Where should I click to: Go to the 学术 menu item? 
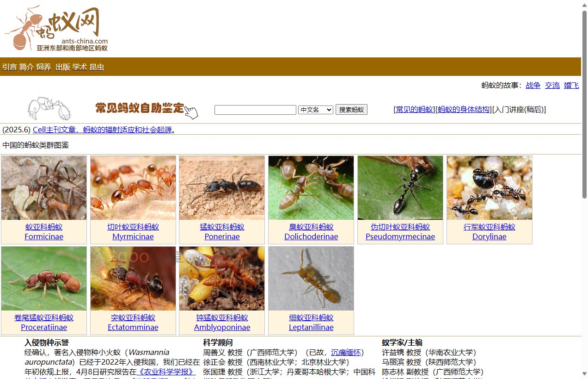pos(80,67)
